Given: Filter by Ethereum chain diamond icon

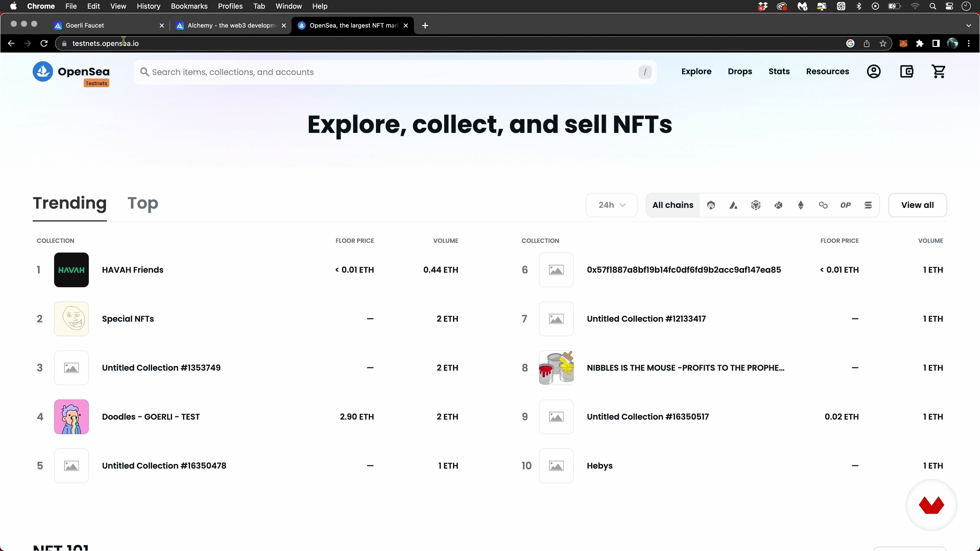Looking at the screenshot, I should click(x=801, y=205).
